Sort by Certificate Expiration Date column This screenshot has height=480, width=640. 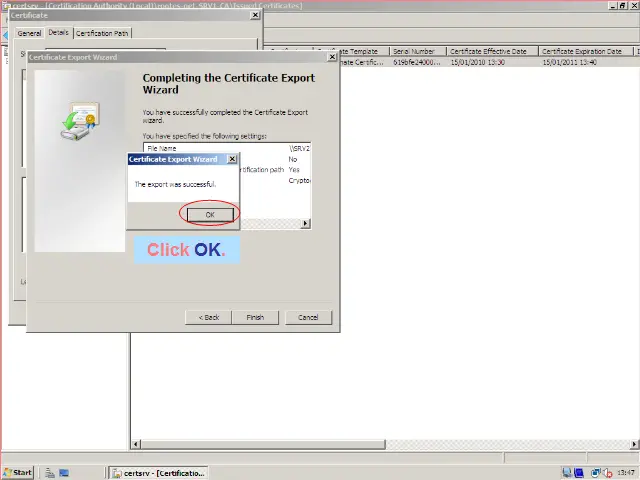click(x=585, y=51)
